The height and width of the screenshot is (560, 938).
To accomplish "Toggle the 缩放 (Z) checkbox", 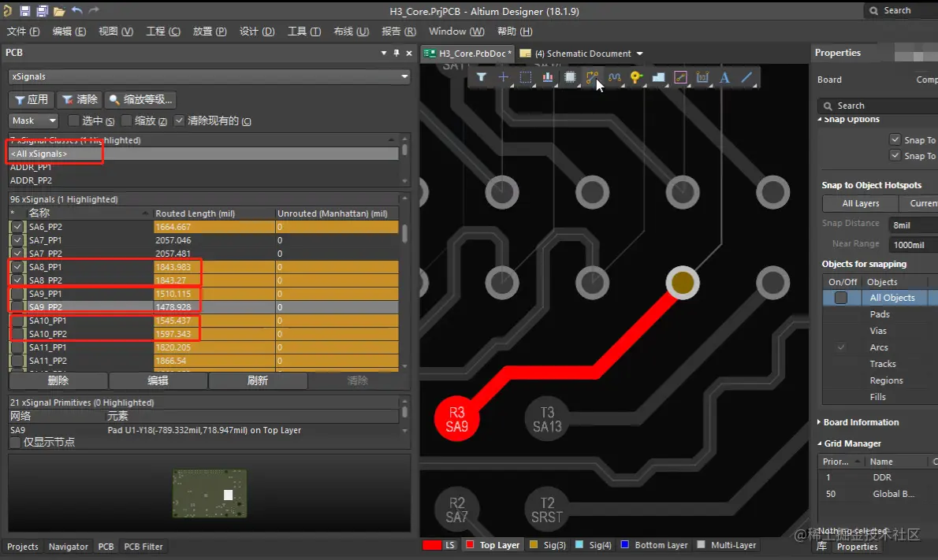I will 126,121.
